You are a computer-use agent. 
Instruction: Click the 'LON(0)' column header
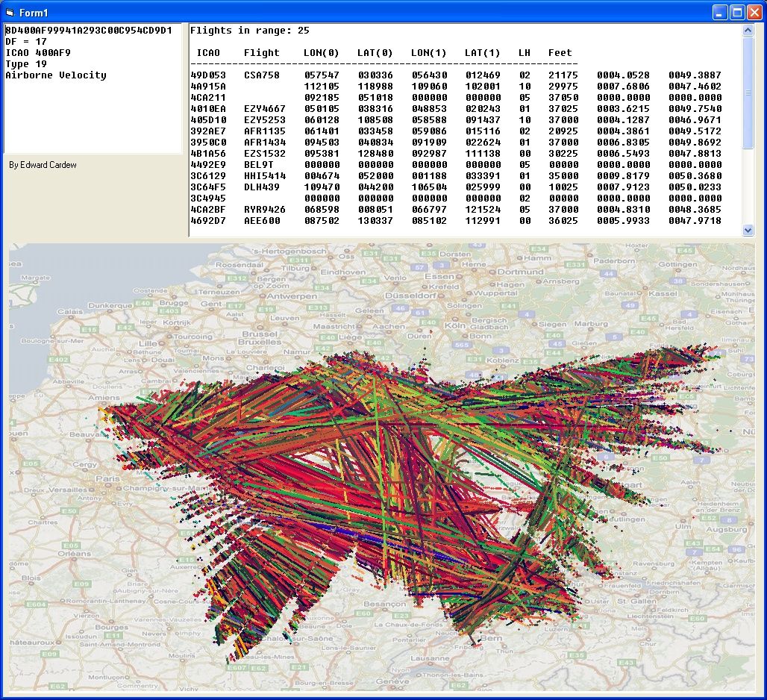[322, 53]
